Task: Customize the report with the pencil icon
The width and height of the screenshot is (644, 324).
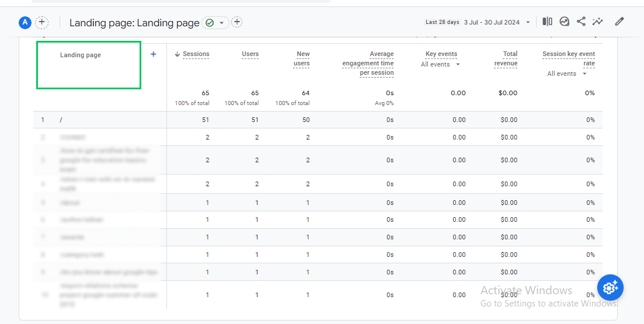Action: [619, 22]
